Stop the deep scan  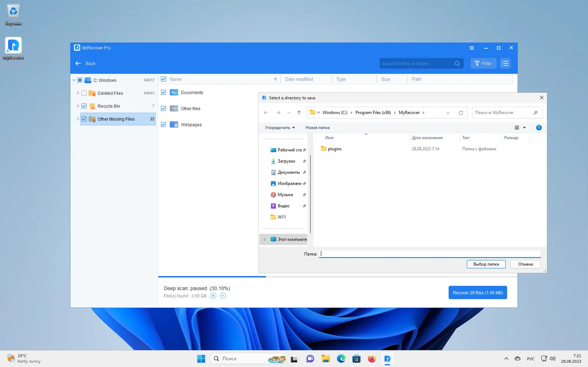(x=213, y=296)
